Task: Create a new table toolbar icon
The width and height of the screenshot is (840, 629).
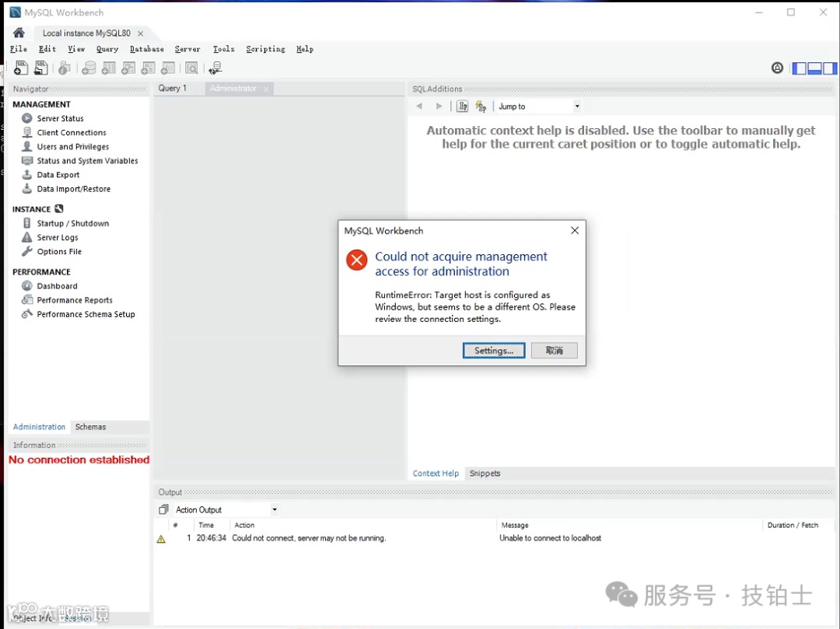Action: tap(109, 68)
